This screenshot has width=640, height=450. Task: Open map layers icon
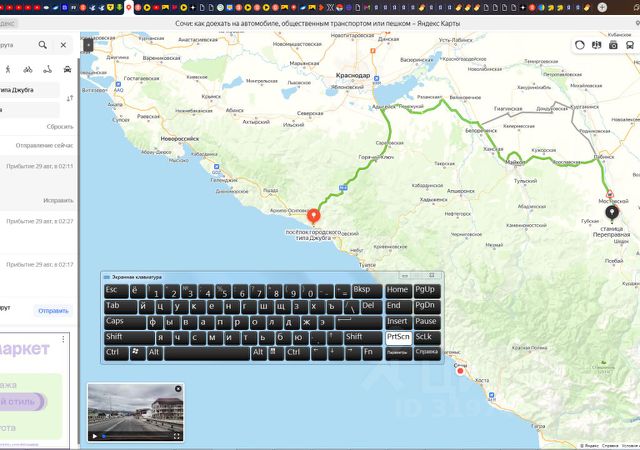pos(596,45)
